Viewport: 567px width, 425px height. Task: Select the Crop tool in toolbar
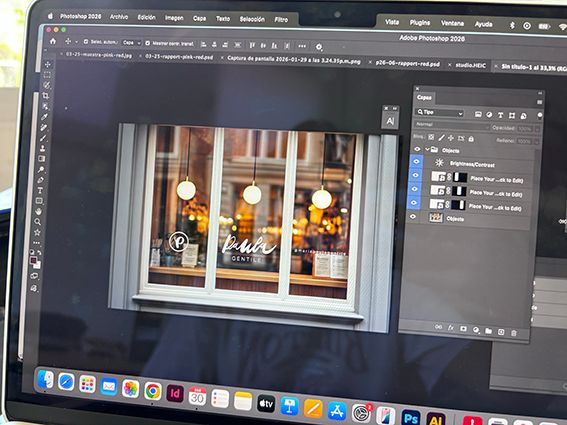pyautogui.click(x=46, y=95)
